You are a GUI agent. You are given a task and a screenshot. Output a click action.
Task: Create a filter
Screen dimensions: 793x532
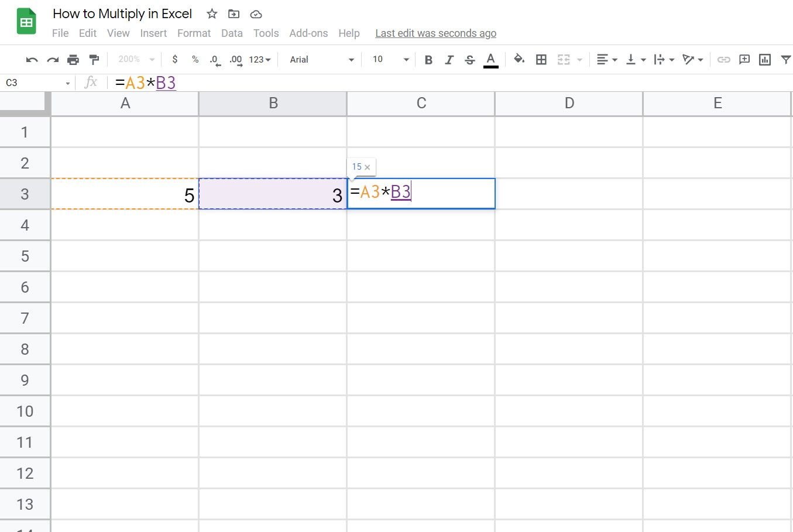pyautogui.click(x=785, y=59)
